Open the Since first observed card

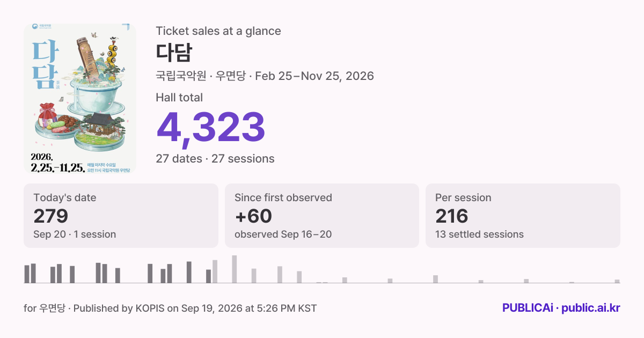[322, 216]
